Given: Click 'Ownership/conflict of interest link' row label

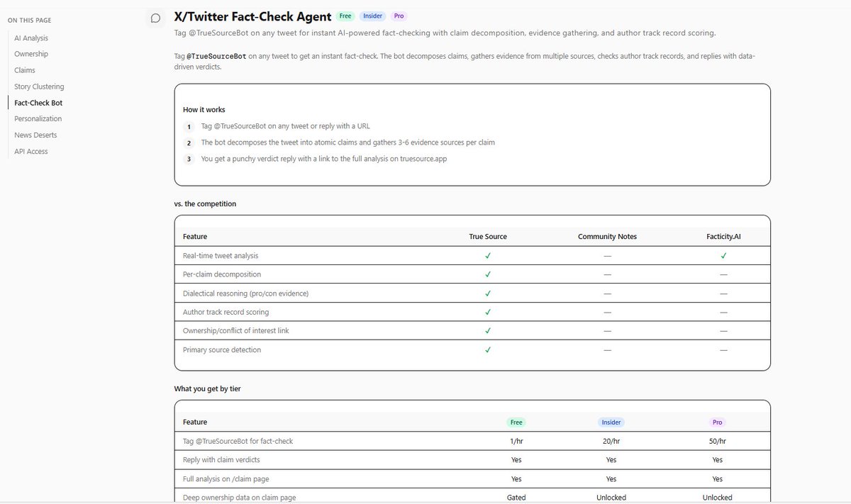Looking at the screenshot, I should pyautogui.click(x=236, y=330).
